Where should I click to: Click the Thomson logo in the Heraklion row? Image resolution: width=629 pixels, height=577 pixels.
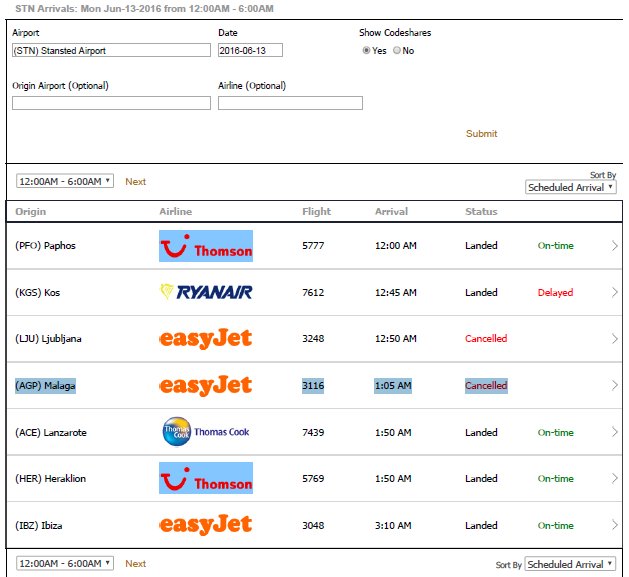pyautogui.click(x=206, y=478)
